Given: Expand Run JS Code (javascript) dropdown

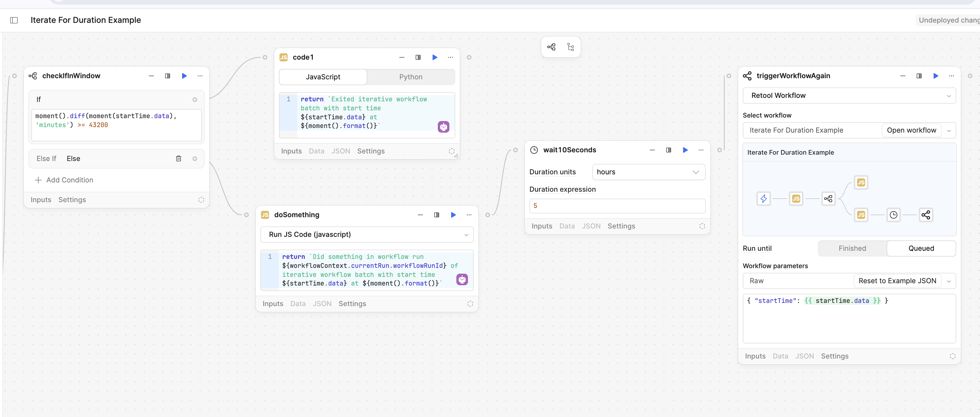Looking at the screenshot, I should (x=366, y=235).
